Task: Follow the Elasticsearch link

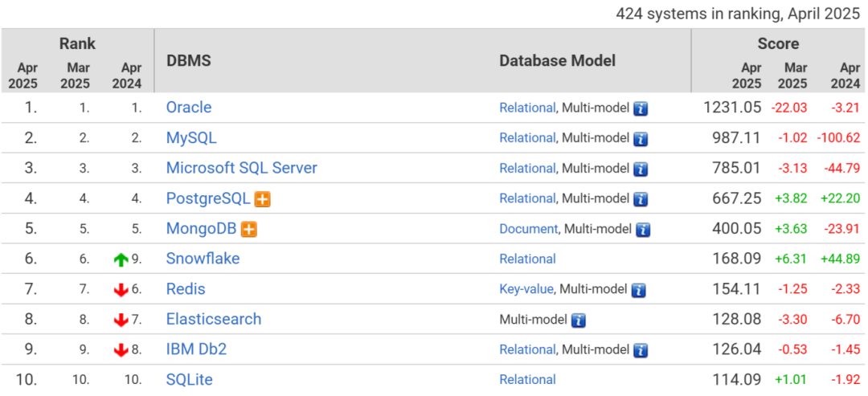Action: tap(214, 319)
